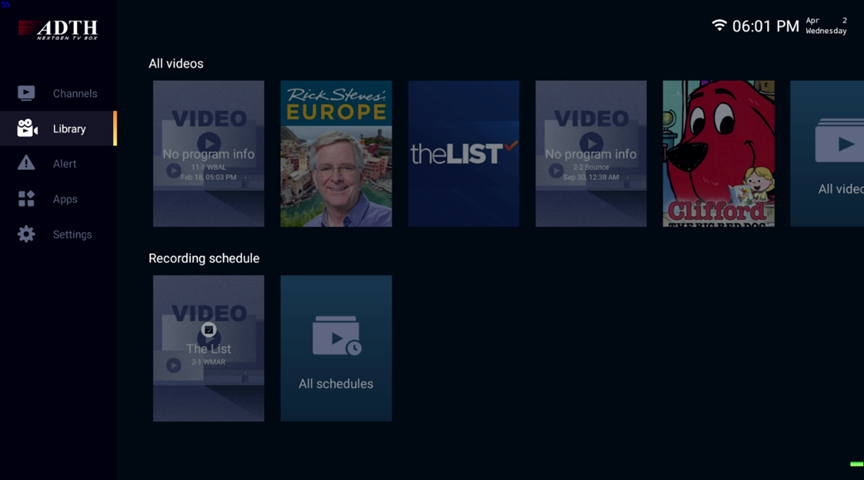
Task: Select Library in the sidebar
Action: click(x=58, y=128)
